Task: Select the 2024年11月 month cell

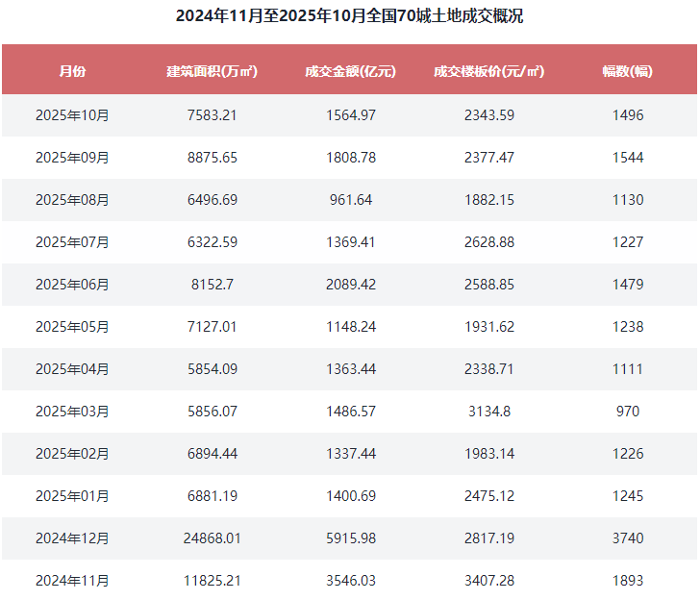Action: click(x=72, y=581)
